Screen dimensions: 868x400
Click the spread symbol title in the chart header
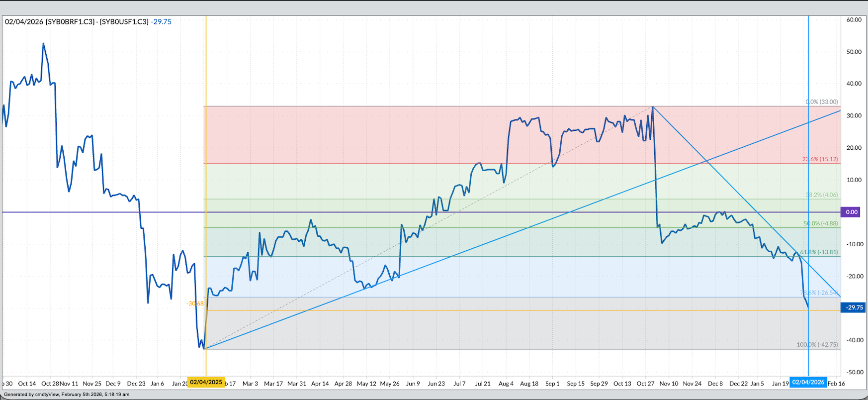point(77,22)
